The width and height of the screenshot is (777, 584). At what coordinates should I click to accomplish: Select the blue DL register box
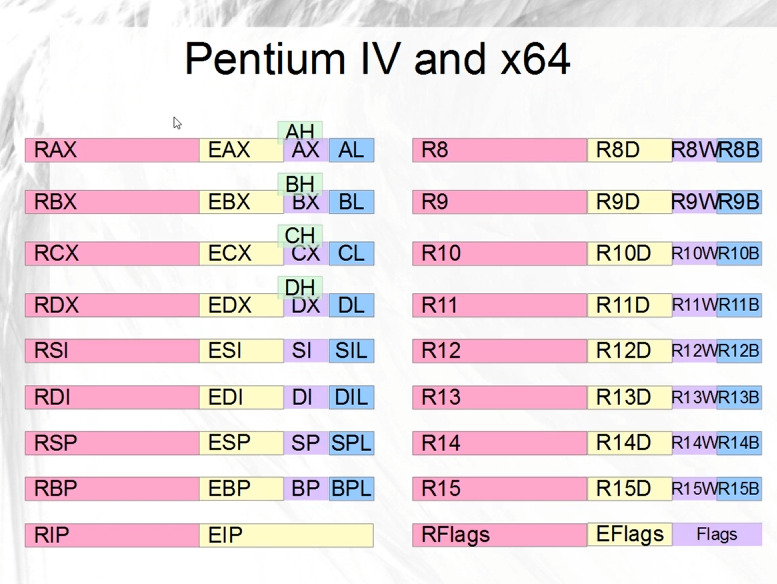[351, 305]
